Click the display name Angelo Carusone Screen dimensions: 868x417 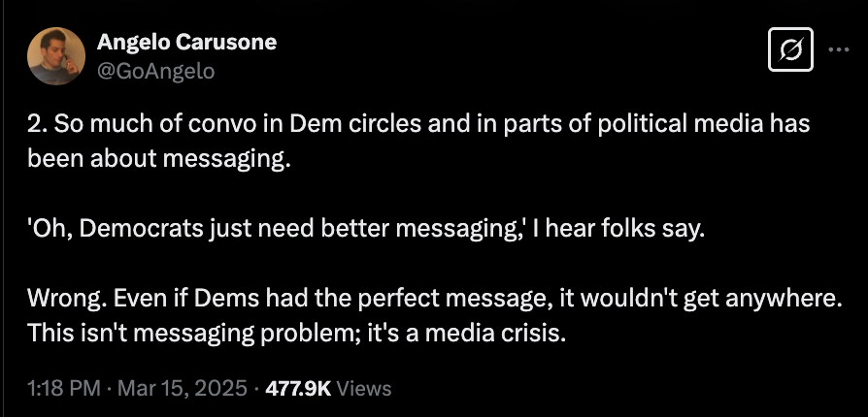pyautogui.click(x=186, y=42)
